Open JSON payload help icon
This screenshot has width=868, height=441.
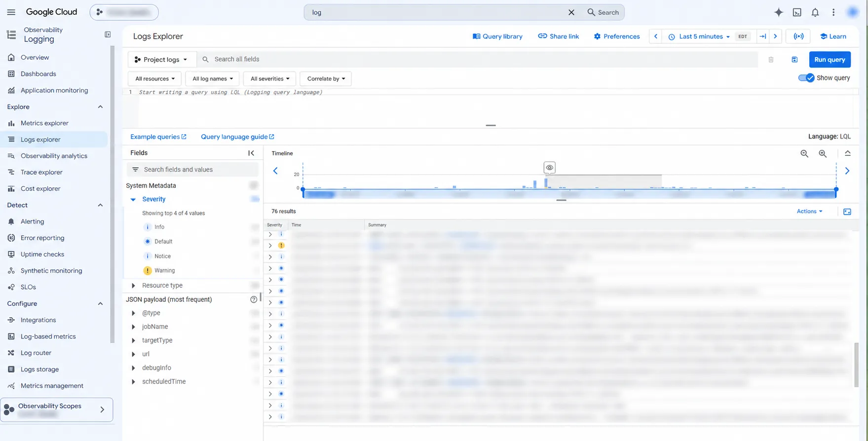pos(254,299)
